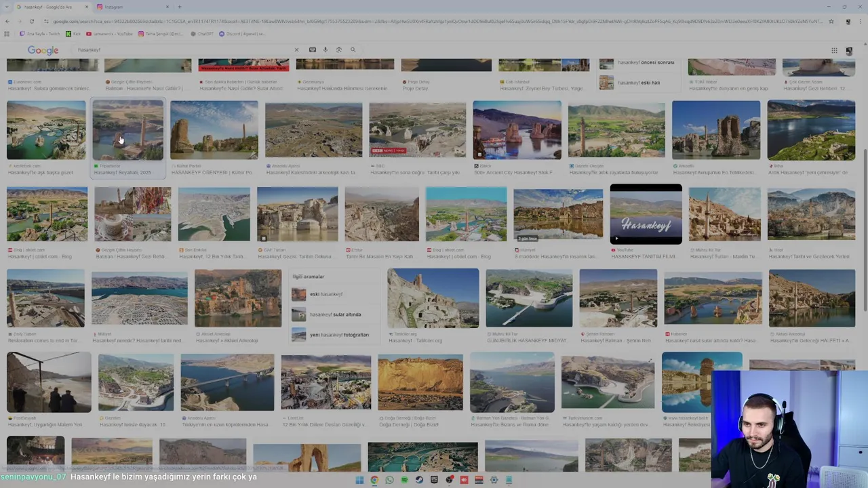Go back using the browser back arrow
868x488 pixels.
point(7,21)
